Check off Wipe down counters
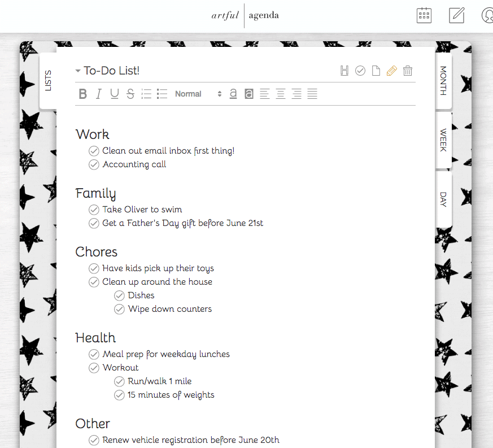This screenshot has width=493, height=448. point(119,309)
